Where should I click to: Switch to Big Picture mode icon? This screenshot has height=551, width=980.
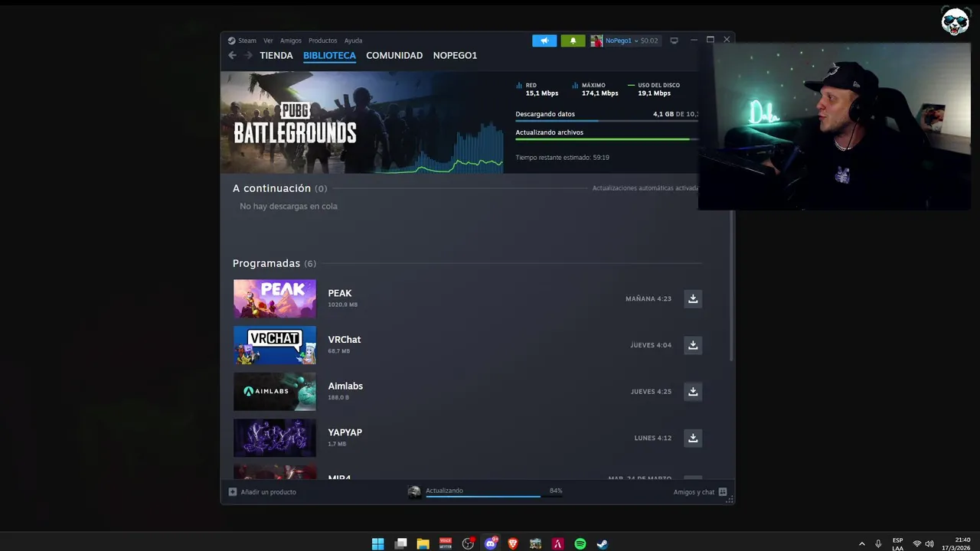[674, 41]
